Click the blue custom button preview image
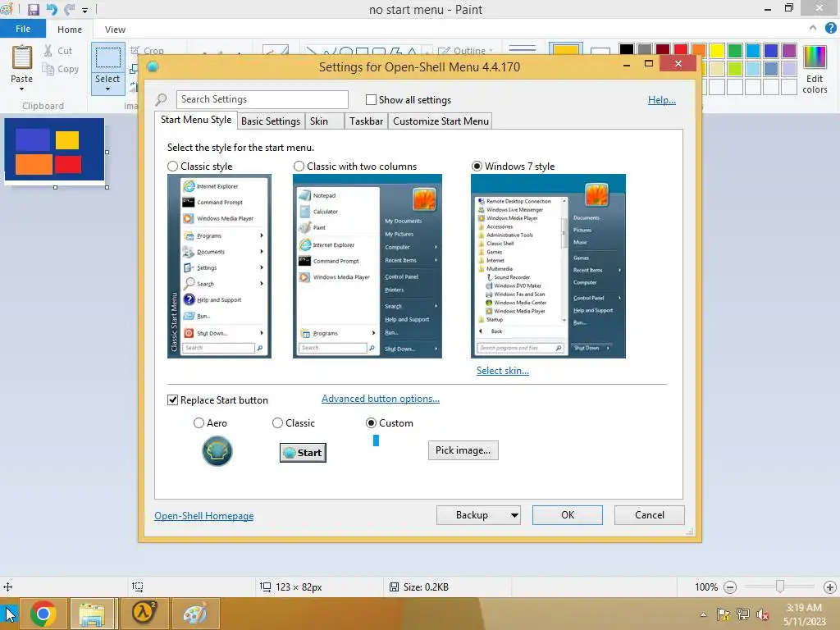The width and height of the screenshot is (840, 630). click(376, 441)
